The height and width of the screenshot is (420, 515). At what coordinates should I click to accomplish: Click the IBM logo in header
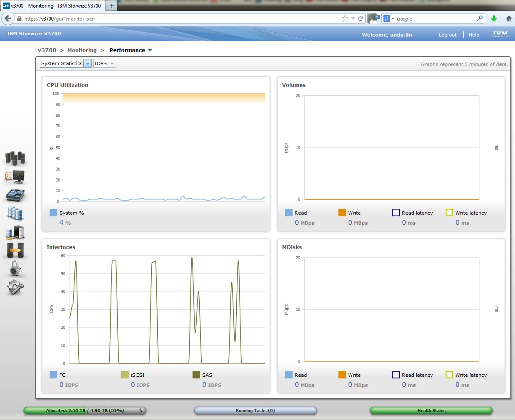point(501,34)
